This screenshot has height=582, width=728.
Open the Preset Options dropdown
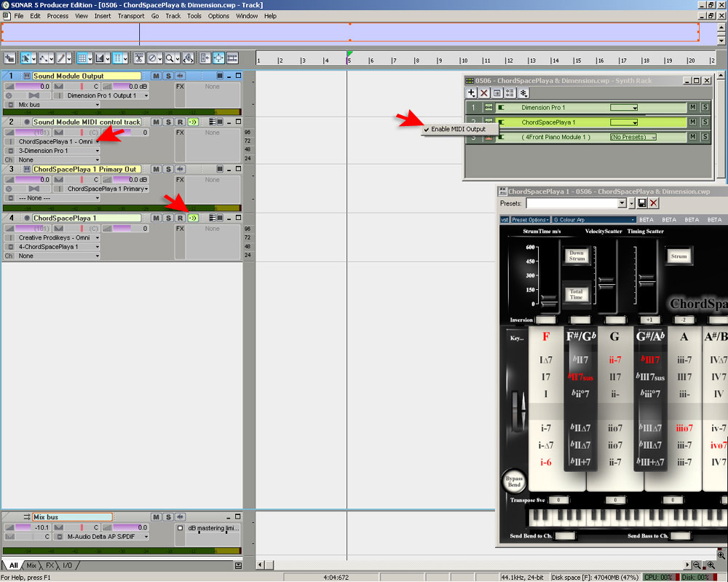click(x=530, y=220)
